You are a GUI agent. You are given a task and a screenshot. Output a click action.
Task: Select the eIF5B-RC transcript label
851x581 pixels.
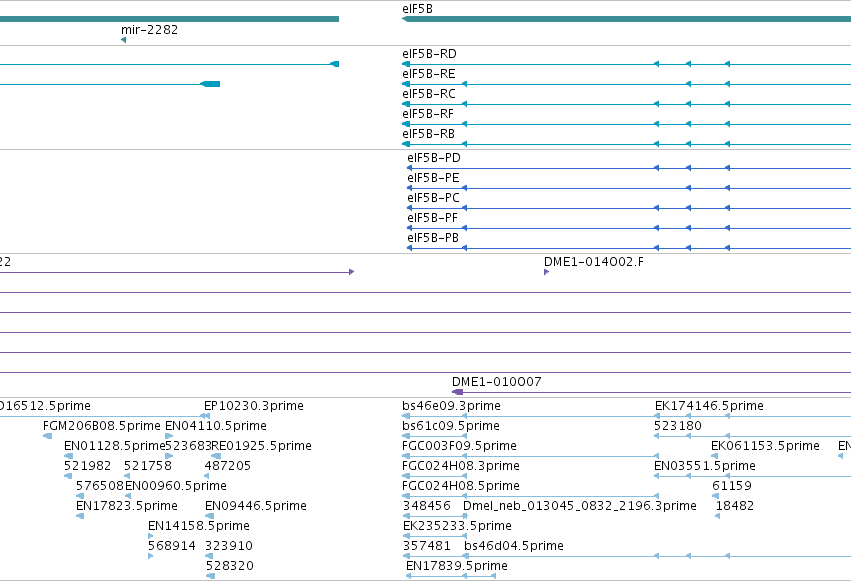pos(429,94)
